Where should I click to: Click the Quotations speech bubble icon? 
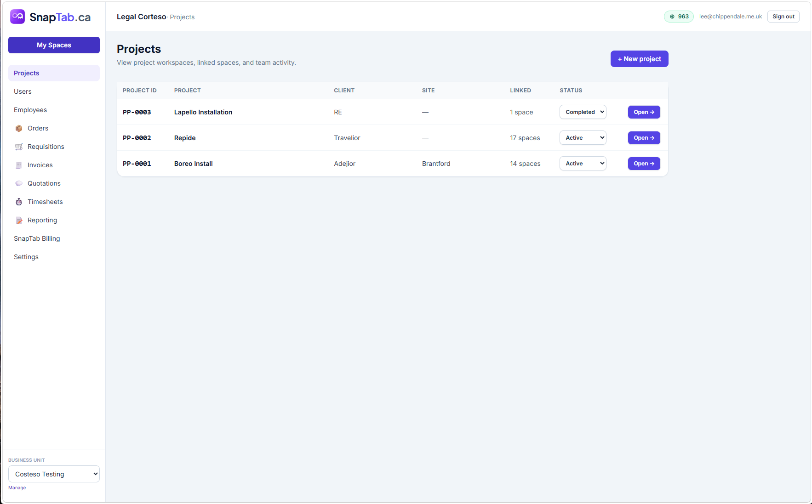[x=19, y=184]
